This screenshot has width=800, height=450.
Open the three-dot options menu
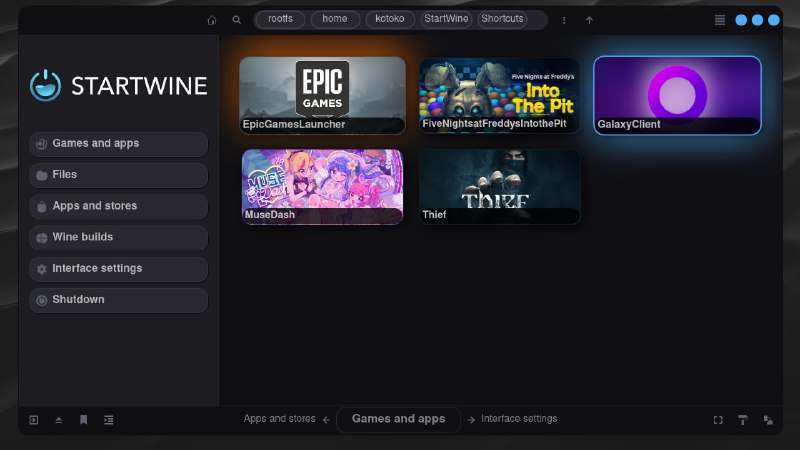[564, 20]
